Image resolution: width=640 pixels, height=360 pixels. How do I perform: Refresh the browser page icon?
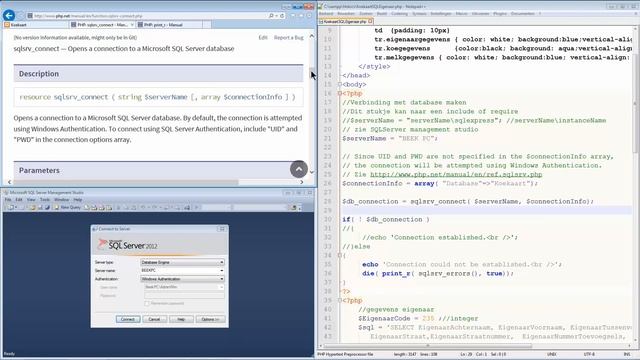pos(282,16)
